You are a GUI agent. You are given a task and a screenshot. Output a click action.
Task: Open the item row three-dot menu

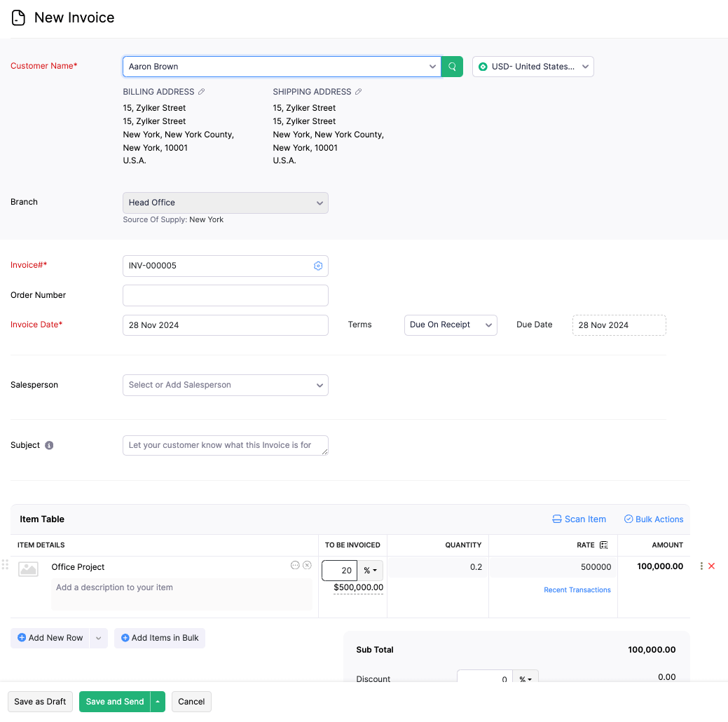701,566
